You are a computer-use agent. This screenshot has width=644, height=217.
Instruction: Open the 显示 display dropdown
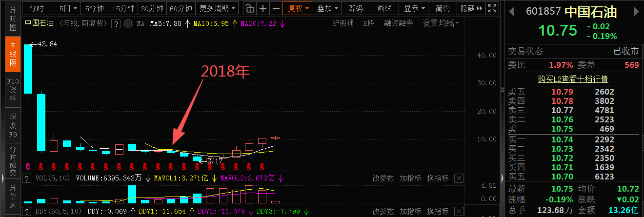[415, 8]
